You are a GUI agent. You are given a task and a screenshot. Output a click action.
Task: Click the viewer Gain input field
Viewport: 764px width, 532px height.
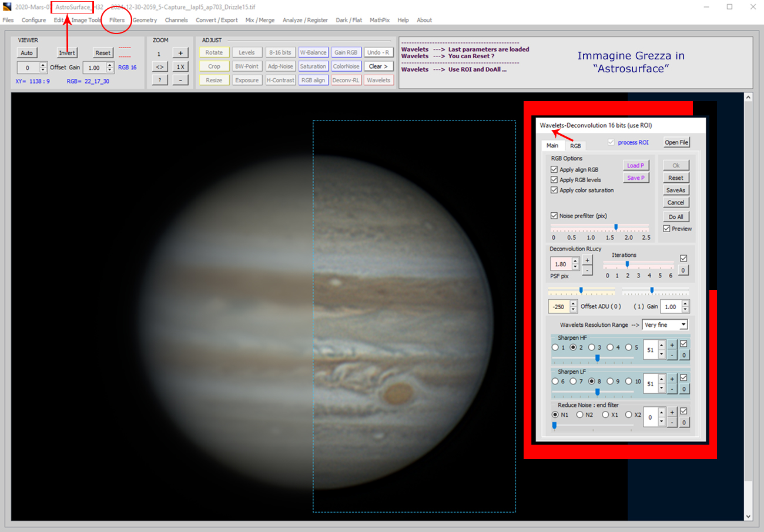coord(93,68)
